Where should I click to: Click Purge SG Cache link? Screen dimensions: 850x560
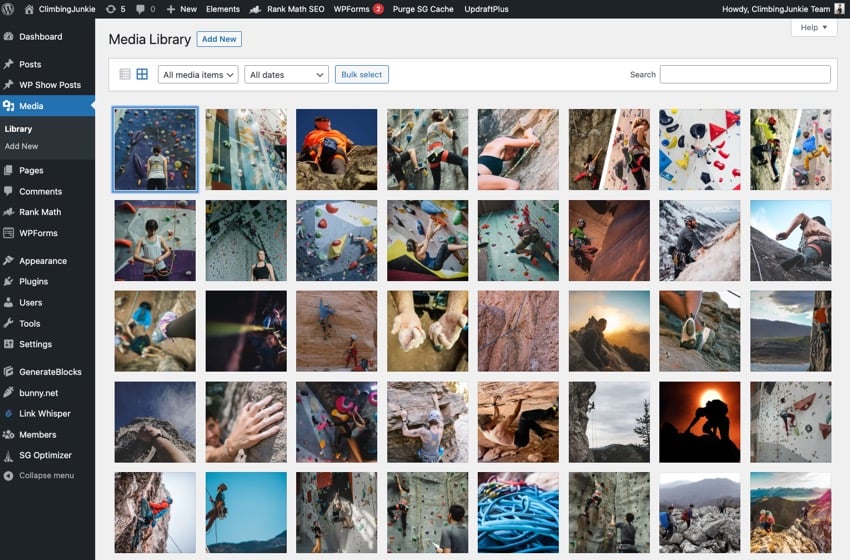pos(424,9)
